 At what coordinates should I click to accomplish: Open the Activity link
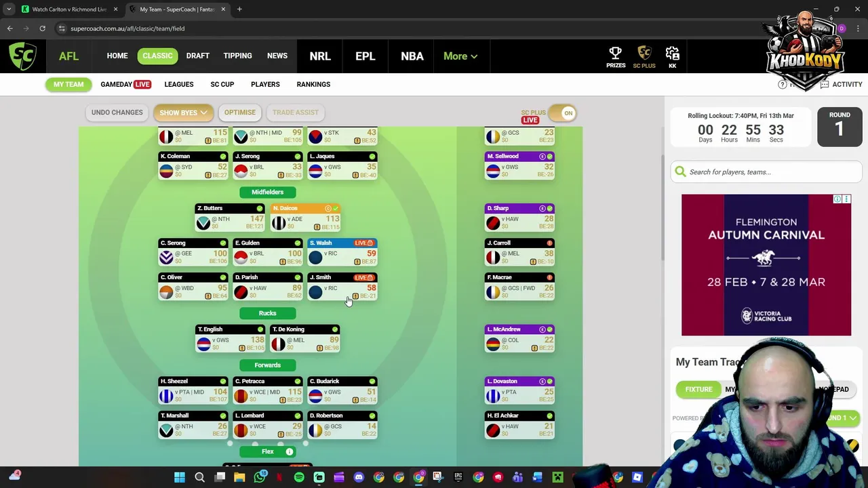pyautogui.click(x=841, y=84)
